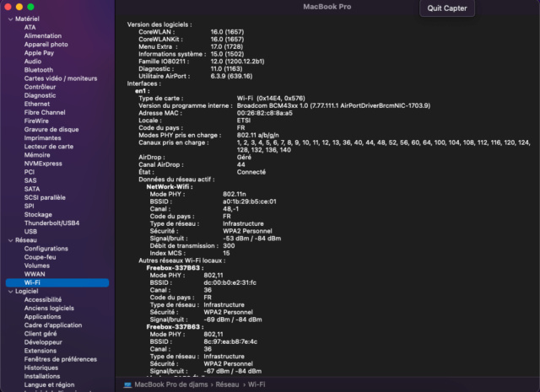Screen dimensions: 540x392
Task: Select Cartes vidéo / moniteurs
Action: [61, 78]
